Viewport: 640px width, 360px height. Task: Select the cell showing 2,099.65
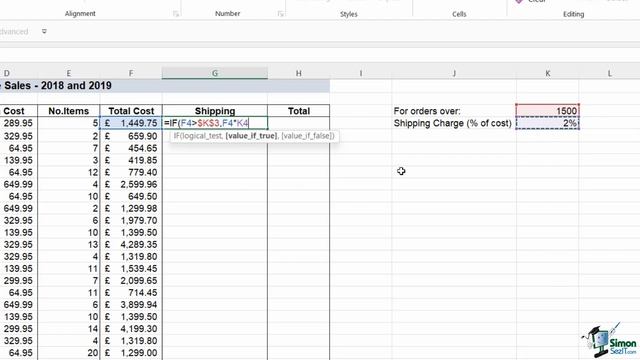coord(131,280)
